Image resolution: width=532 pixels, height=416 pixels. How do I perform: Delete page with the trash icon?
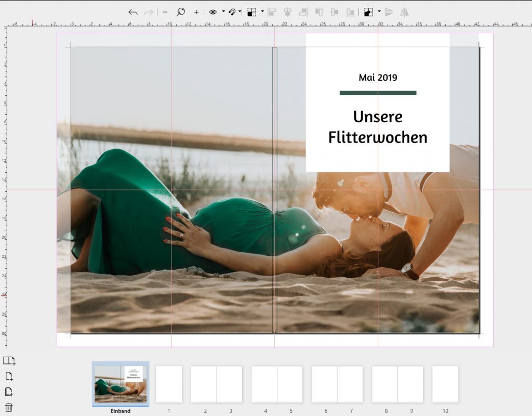click(9, 408)
